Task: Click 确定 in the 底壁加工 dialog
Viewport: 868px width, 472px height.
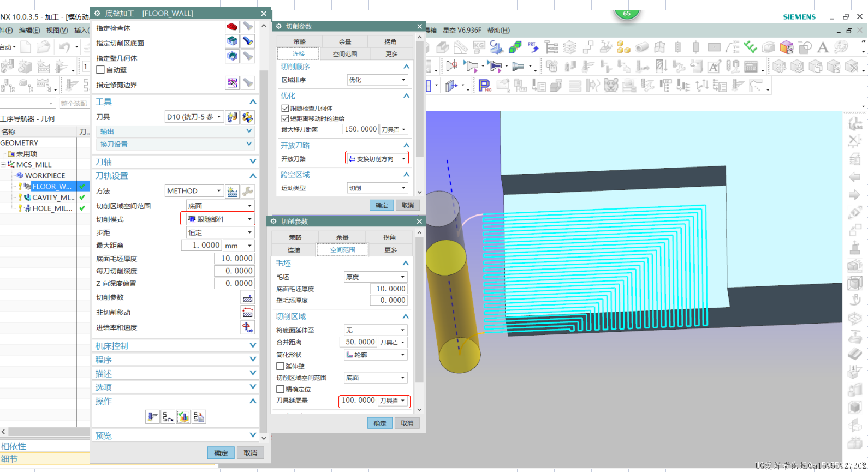Action: point(221,453)
